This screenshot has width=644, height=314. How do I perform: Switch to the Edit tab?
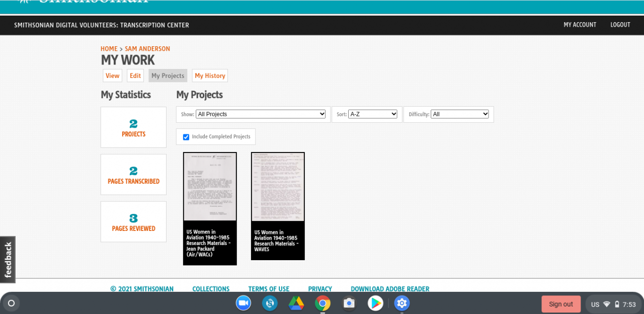135,75
